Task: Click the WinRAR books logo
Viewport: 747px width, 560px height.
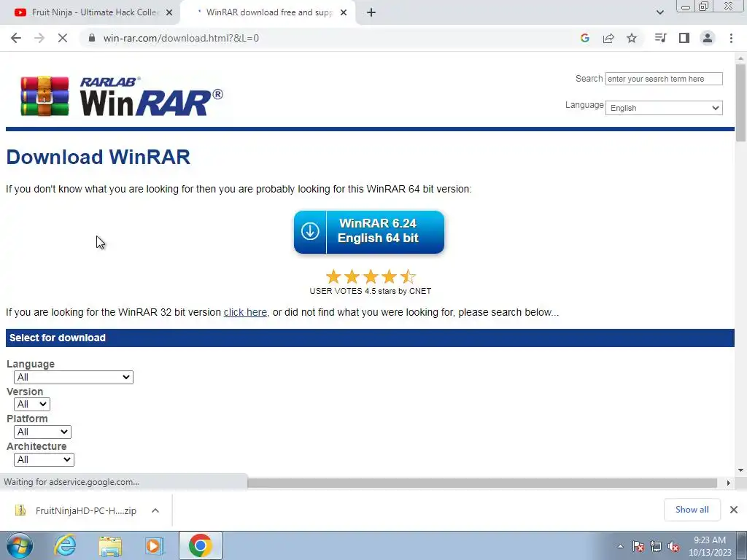Action: [x=44, y=96]
